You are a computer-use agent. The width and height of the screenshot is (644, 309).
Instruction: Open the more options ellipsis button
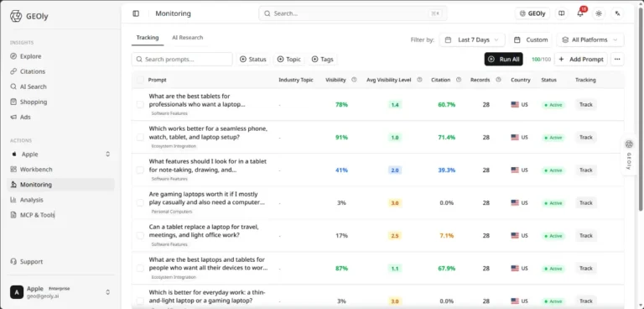617,60
